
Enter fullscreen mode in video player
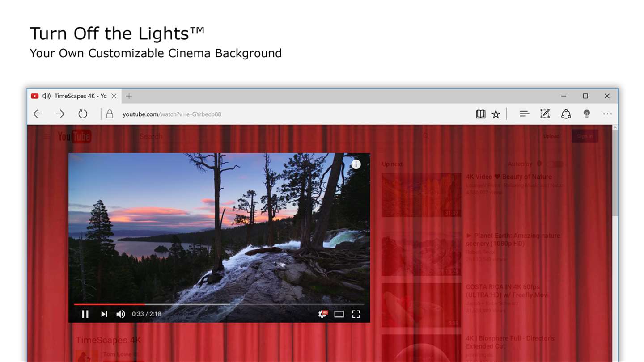point(356,314)
